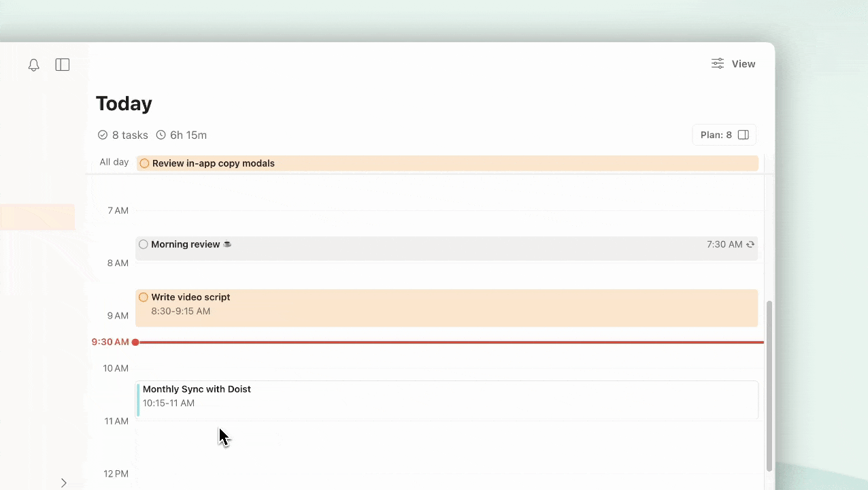Open the View options menu
The height and width of the screenshot is (490, 868).
(733, 63)
